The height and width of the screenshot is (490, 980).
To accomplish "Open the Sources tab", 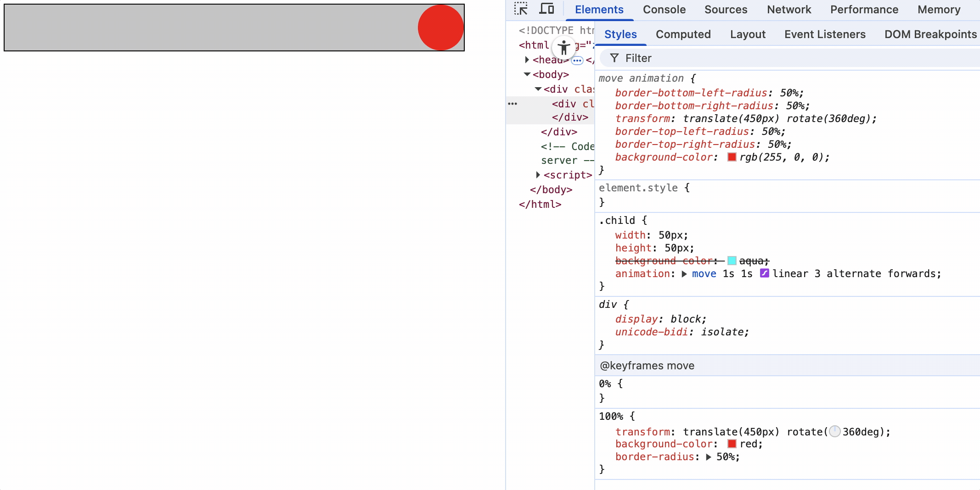I will point(726,10).
